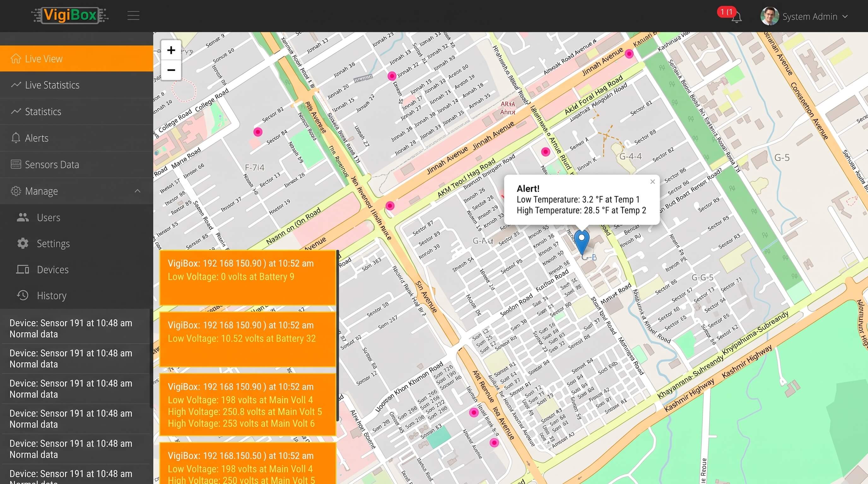Image resolution: width=868 pixels, height=484 pixels.
Task: Click the G-4-4 map label
Action: 630,156
